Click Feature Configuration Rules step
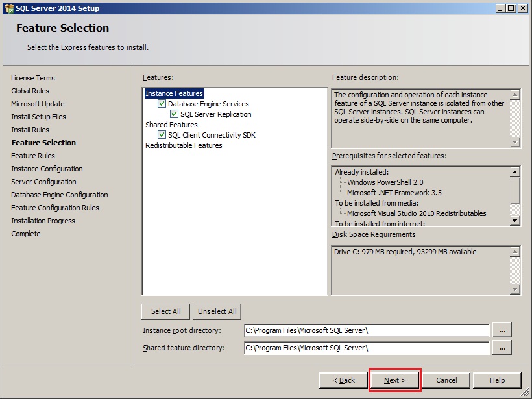 [55, 208]
